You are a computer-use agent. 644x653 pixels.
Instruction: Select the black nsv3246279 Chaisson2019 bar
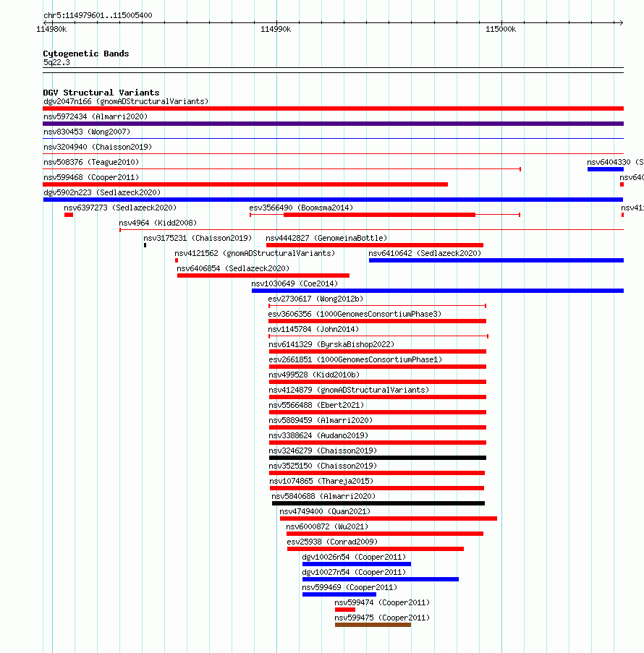[x=377, y=458]
